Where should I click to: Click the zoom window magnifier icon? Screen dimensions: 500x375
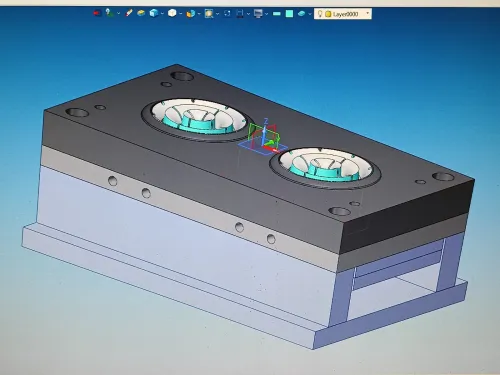coord(209,14)
